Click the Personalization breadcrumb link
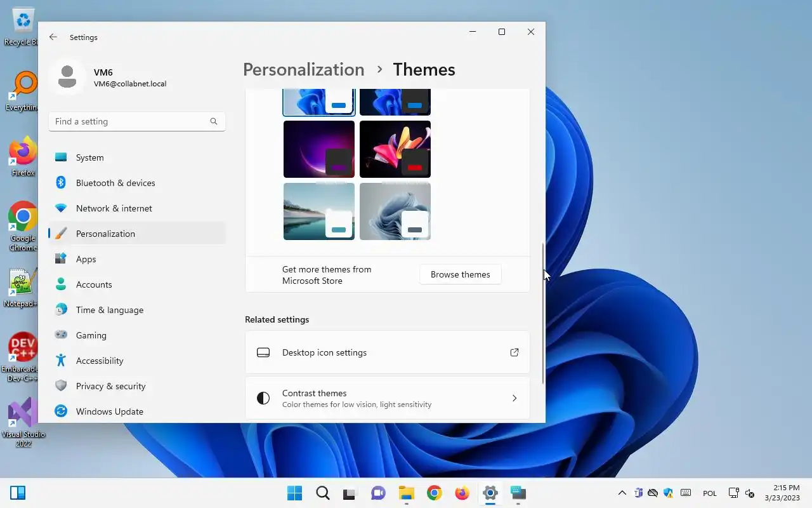 (x=304, y=69)
